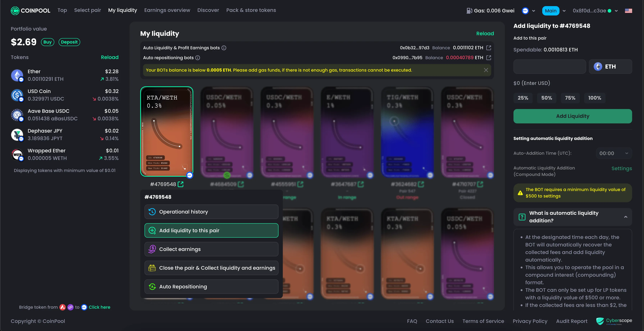Open the Contact Us link
This screenshot has height=331, width=644.
pyautogui.click(x=440, y=321)
